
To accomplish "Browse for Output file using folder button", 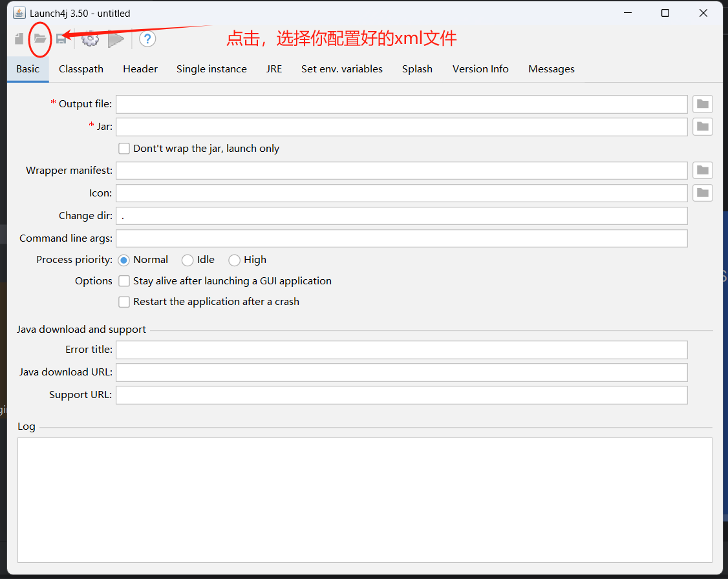I will point(703,104).
